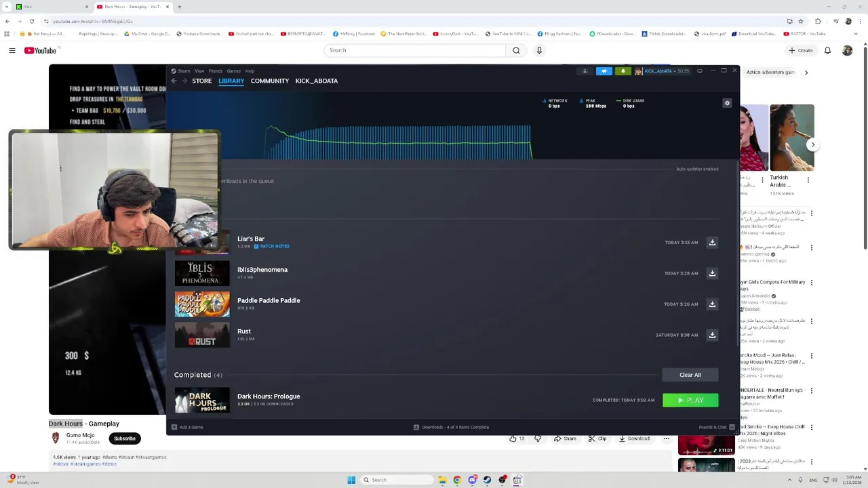Screen dimensions: 868x488
Task: Open YouTube hamburger guide menu
Action: click(12, 50)
